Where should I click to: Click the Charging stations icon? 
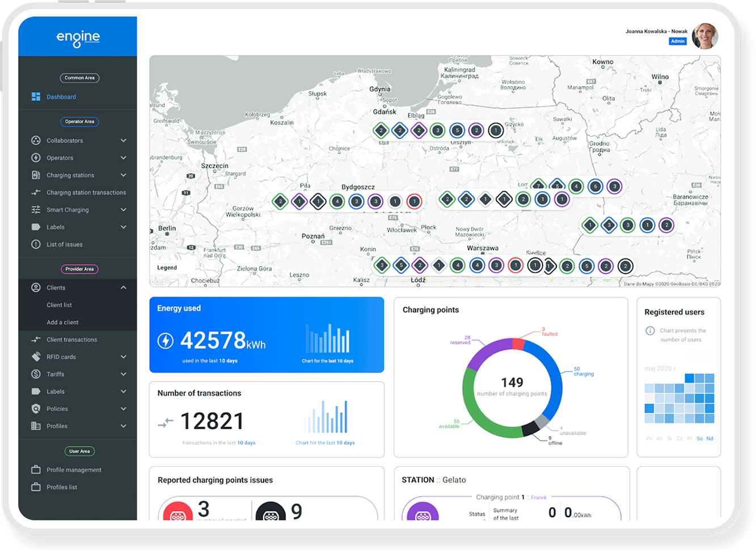pos(36,175)
